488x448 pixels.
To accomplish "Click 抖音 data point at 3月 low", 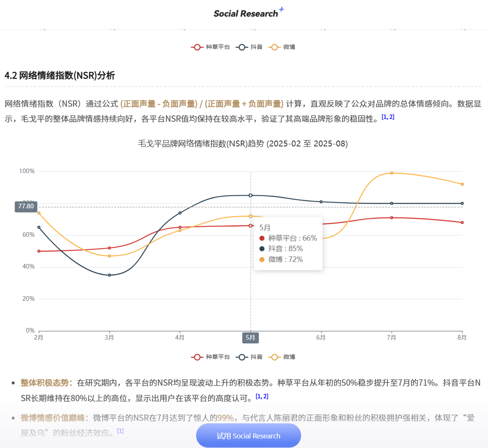I will 109,275.
